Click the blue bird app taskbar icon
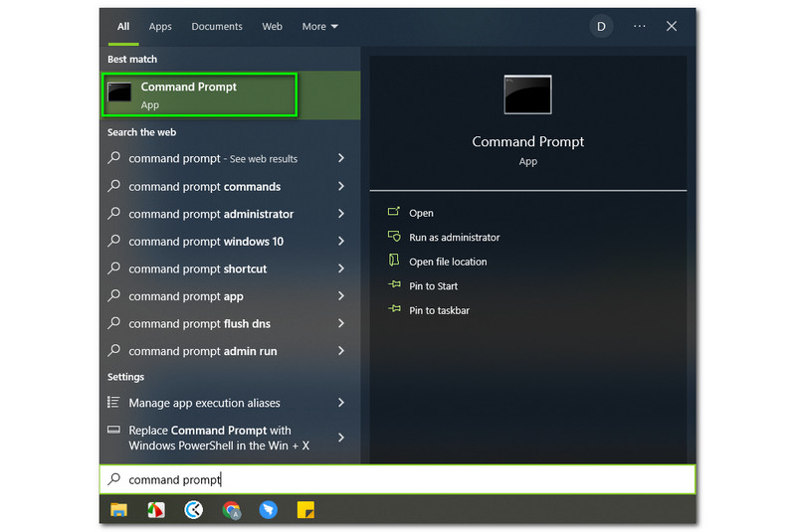The height and width of the screenshot is (532, 796). [x=269, y=510]
